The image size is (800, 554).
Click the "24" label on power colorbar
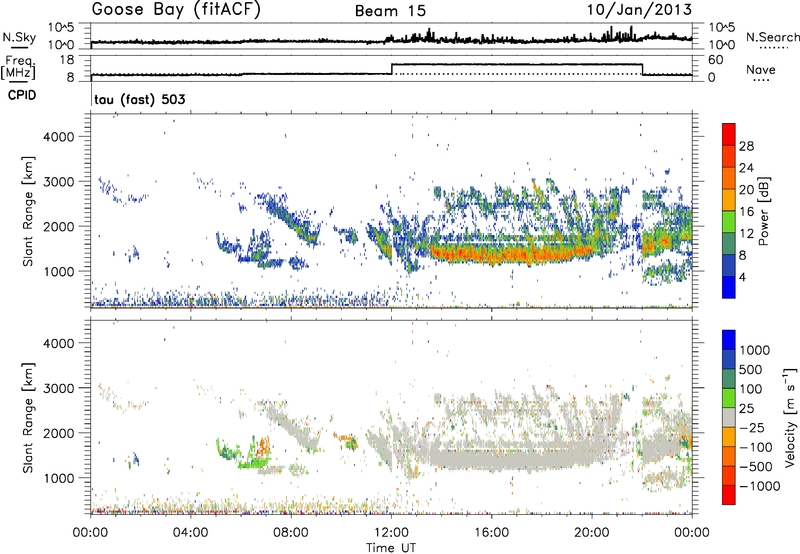coord(746,168)
